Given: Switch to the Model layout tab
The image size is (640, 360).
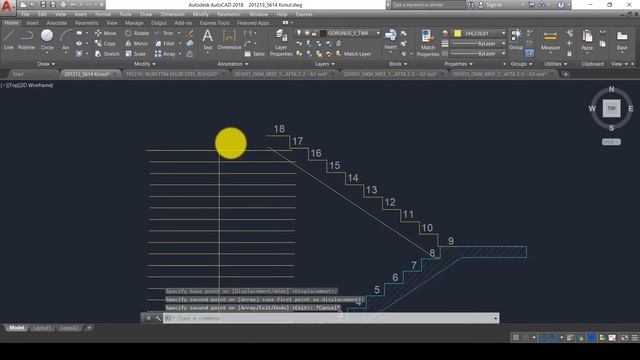Looking at the screenshot, I should pyautogui.click(x=17, y=328).
